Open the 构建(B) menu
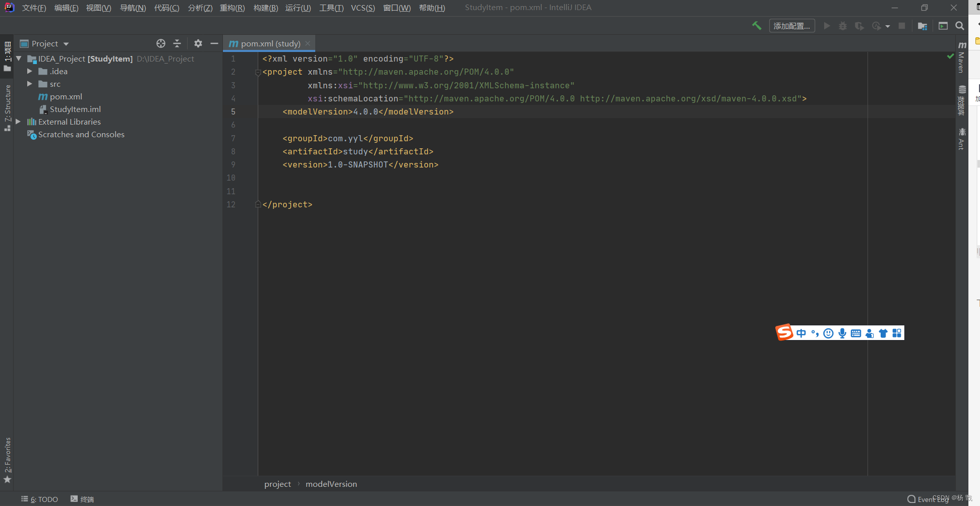The height and width of the screenshot is (506, 980). coord(265,8)
